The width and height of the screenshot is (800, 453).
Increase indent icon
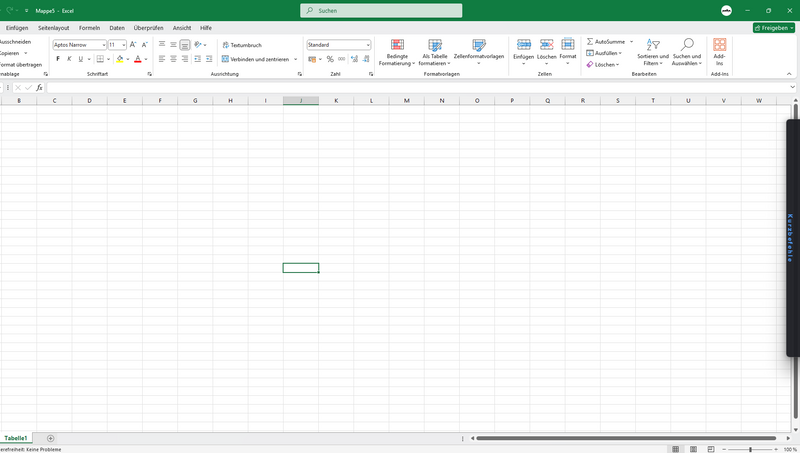click(209, 59)
